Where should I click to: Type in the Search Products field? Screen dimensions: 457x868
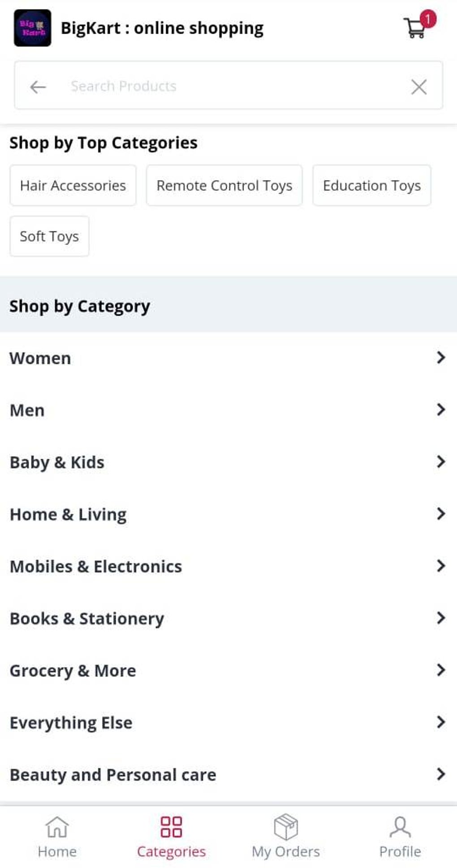224,86
